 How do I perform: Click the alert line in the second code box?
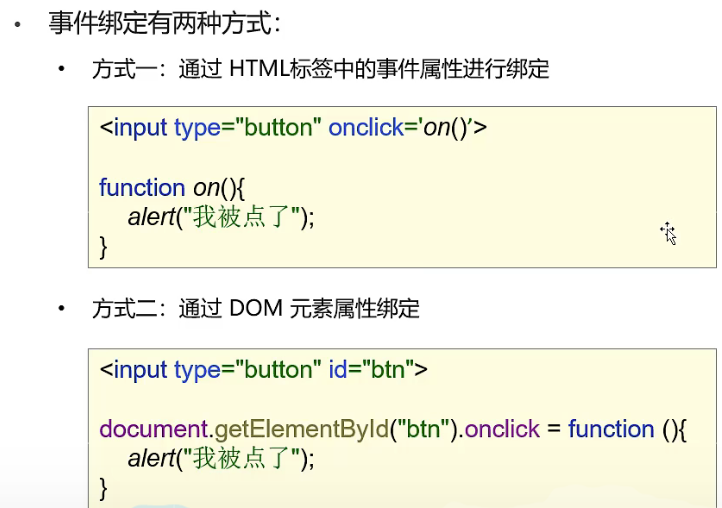pyautogui.click(x=221, y=459)
